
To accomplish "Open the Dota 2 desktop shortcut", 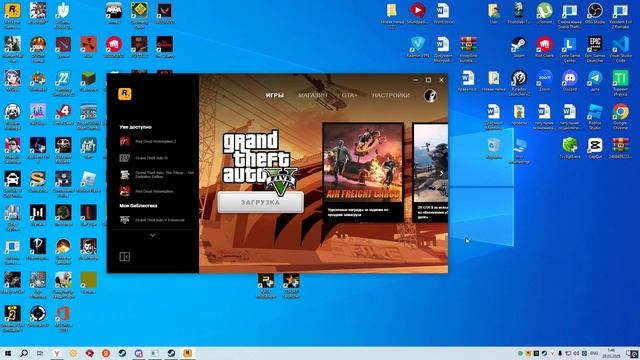I will click(63, 47).
